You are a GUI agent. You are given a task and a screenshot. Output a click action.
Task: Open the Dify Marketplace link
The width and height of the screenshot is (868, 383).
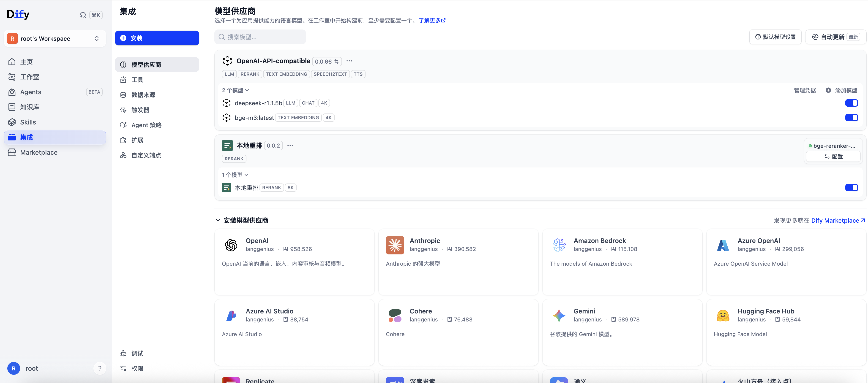pyautogui.click(x=838, y=221)
